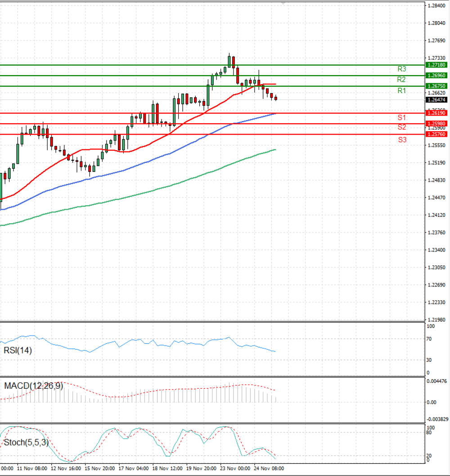This screenshot has height=476, width=450.
Task: Click the RSI(14) indicator label
Action: tap(18, 350)
